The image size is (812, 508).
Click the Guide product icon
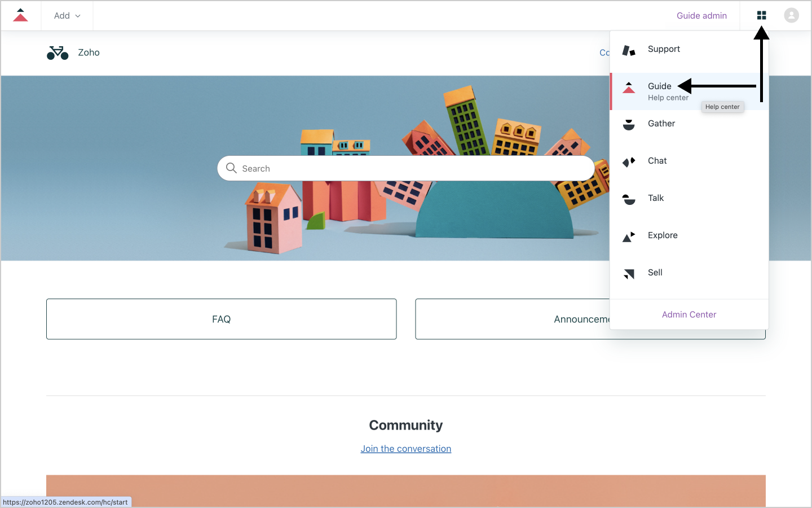(629, 87)
